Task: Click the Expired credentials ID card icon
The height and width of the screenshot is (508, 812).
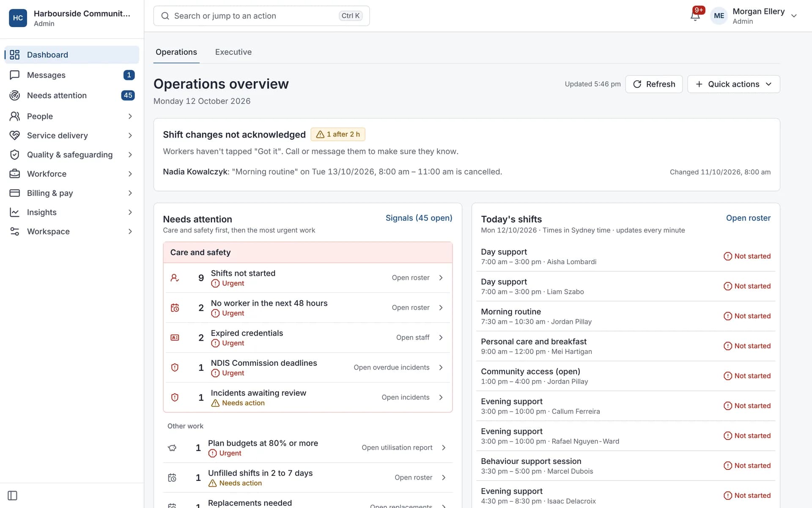Action: click(x=175, y=337)
